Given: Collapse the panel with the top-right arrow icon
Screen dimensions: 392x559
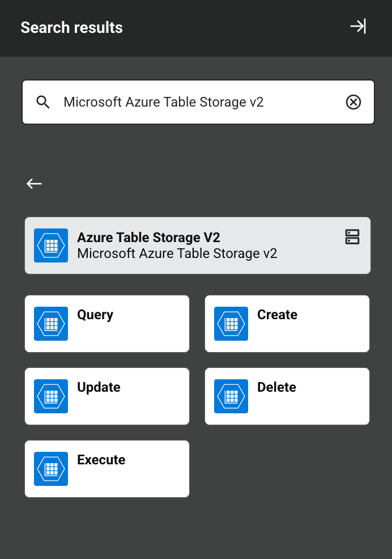Looking at the screenshot, I should (358, 26).
